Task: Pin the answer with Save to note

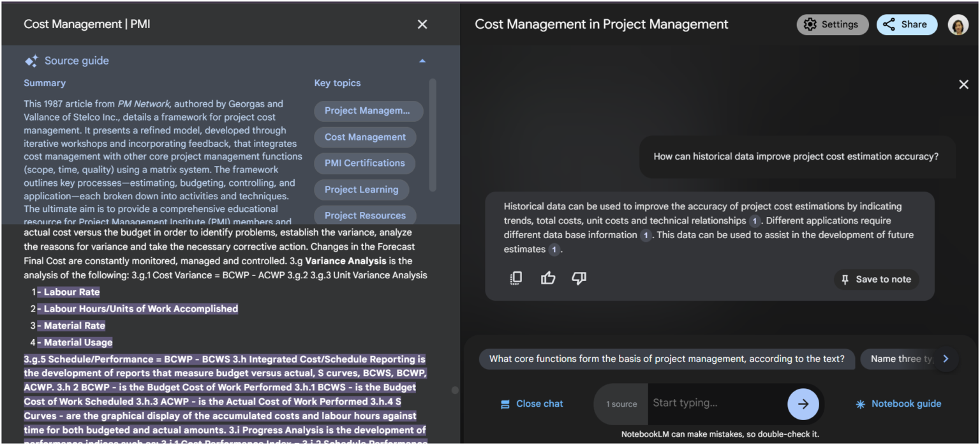Action: point(876,279)
